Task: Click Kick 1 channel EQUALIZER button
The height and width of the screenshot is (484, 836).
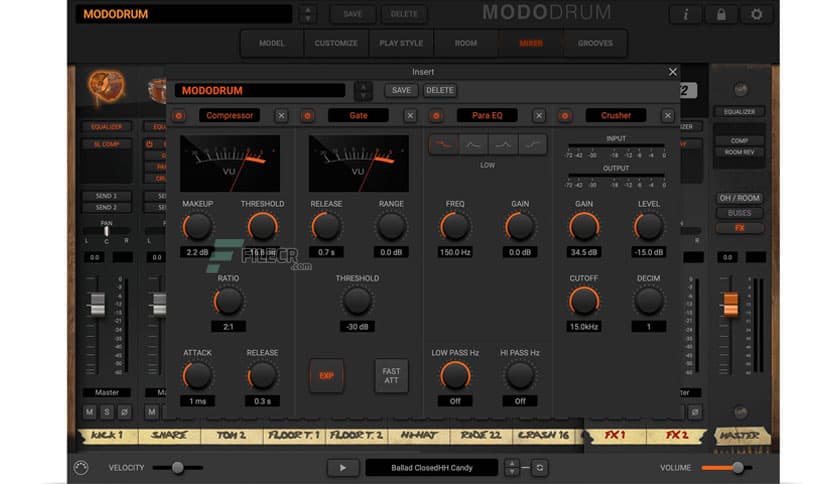Action: tap(107, 127)
